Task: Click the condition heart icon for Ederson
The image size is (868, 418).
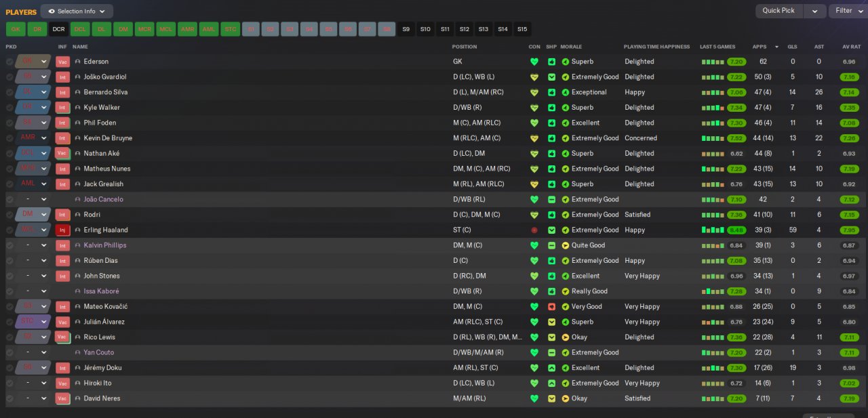Action: (534, 62)
